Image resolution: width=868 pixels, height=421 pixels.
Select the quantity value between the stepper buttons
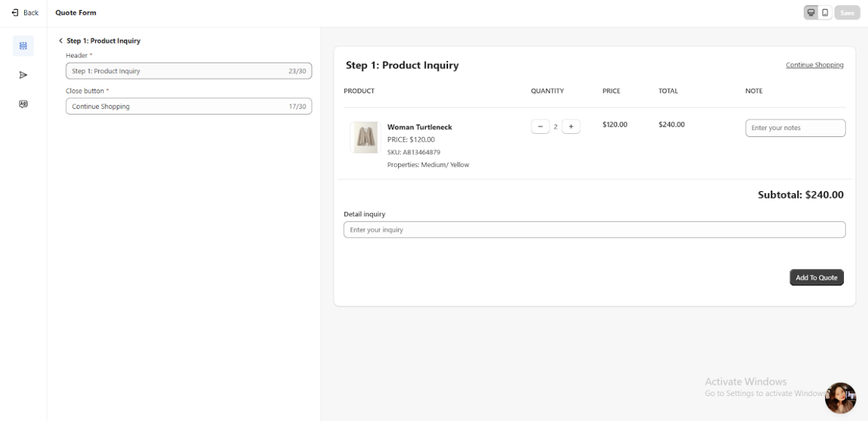[x=555, y=127]
